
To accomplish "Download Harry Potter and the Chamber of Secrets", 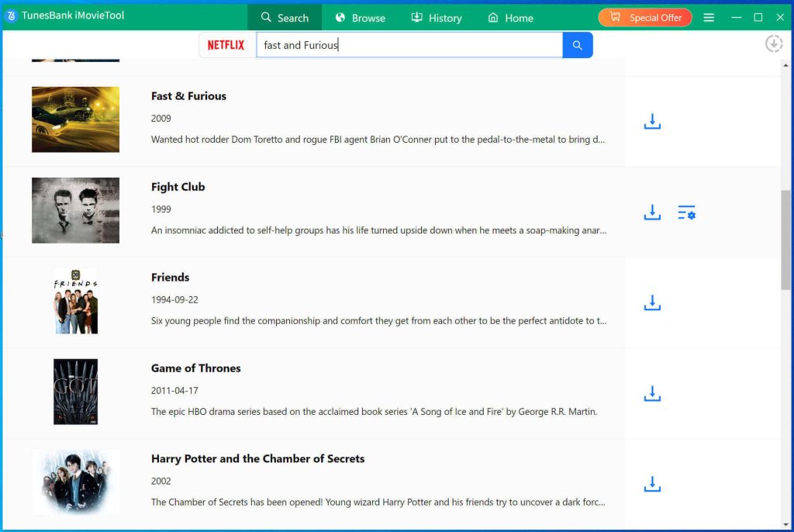I will (x=652, y=485).
